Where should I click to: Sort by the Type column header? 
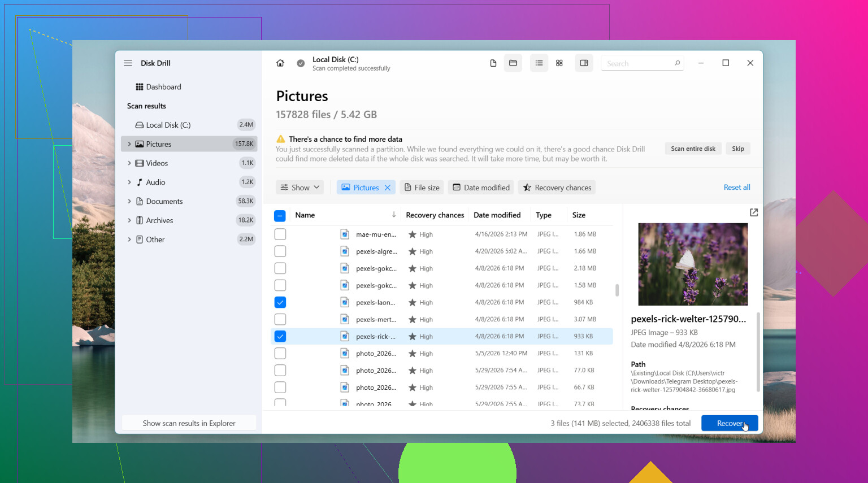[544, 215]
